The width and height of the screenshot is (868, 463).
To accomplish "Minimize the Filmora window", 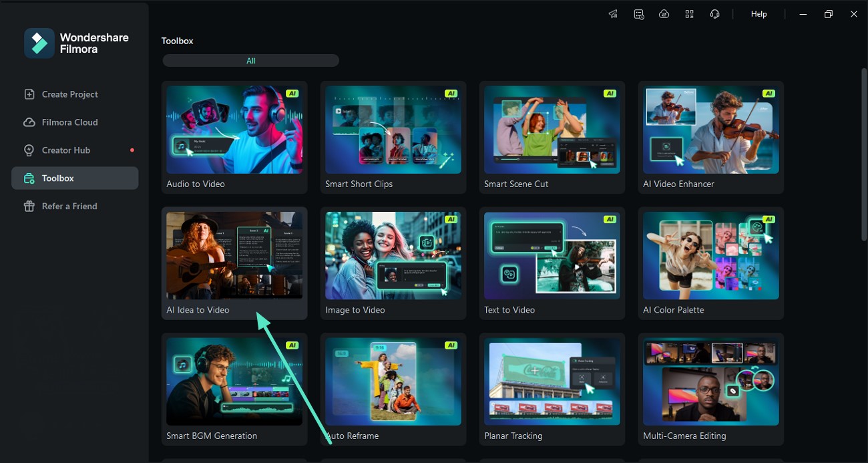I will (x=803, y=14).
